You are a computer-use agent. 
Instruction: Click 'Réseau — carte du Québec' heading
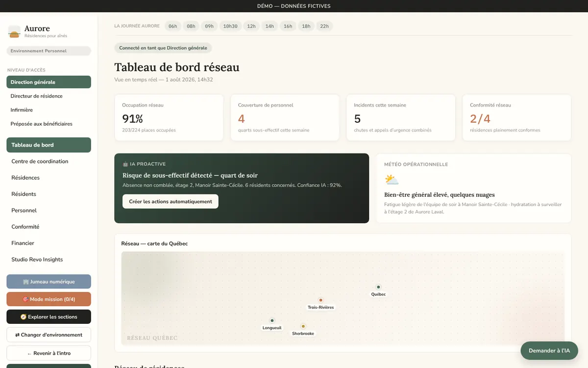coord(154,244)
